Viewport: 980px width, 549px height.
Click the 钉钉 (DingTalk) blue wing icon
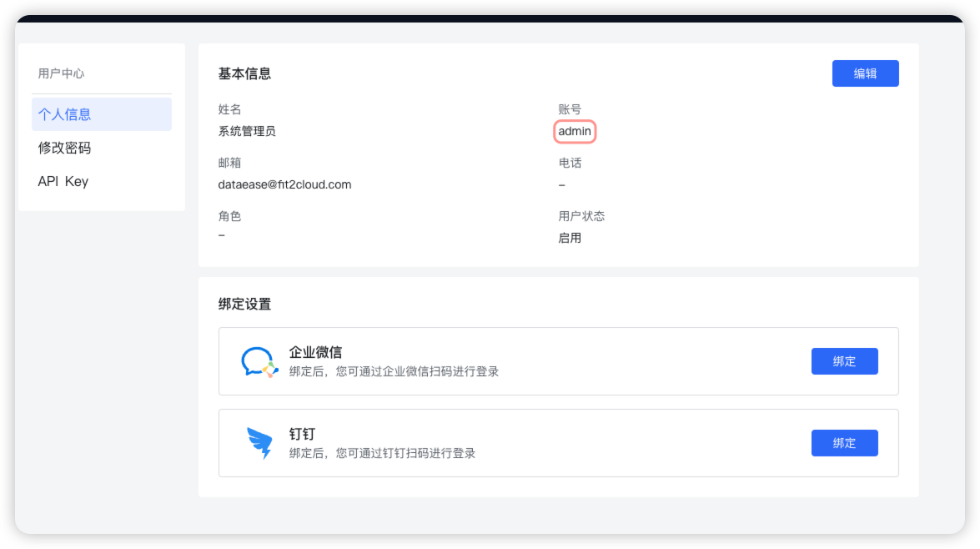(259, 443)
